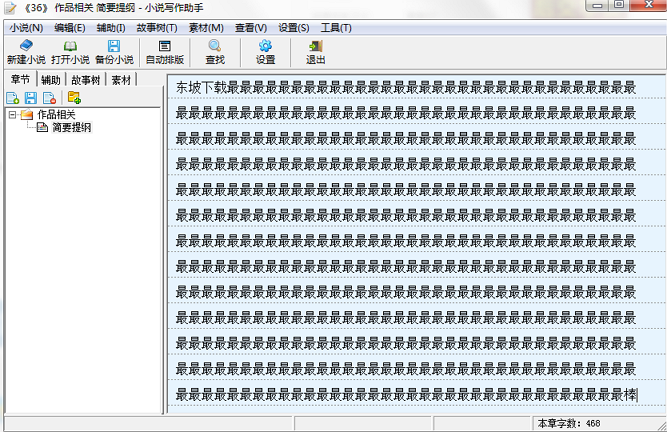Close the 小说写作助手 window
The image size is (667, 432).
tap(648, 5)
